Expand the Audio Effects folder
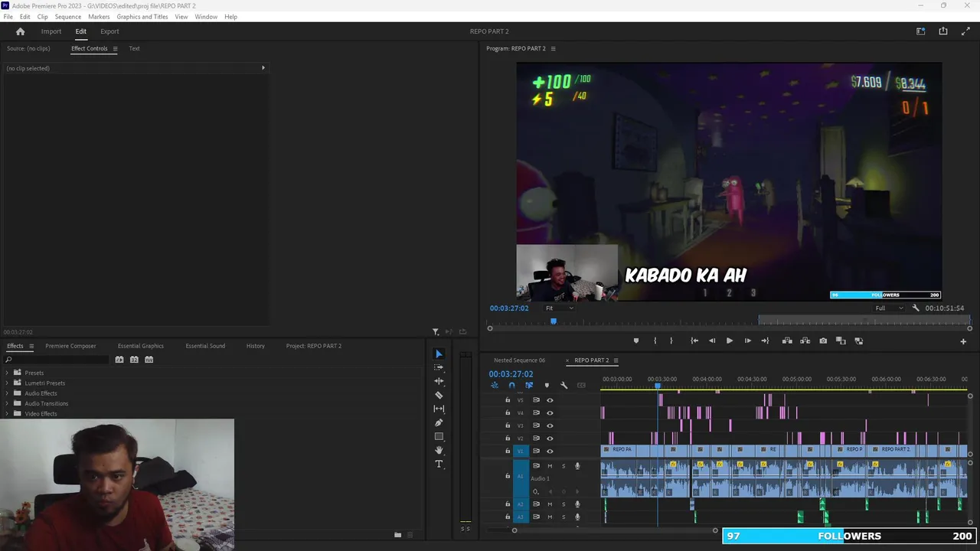 (x=7, y=393)
